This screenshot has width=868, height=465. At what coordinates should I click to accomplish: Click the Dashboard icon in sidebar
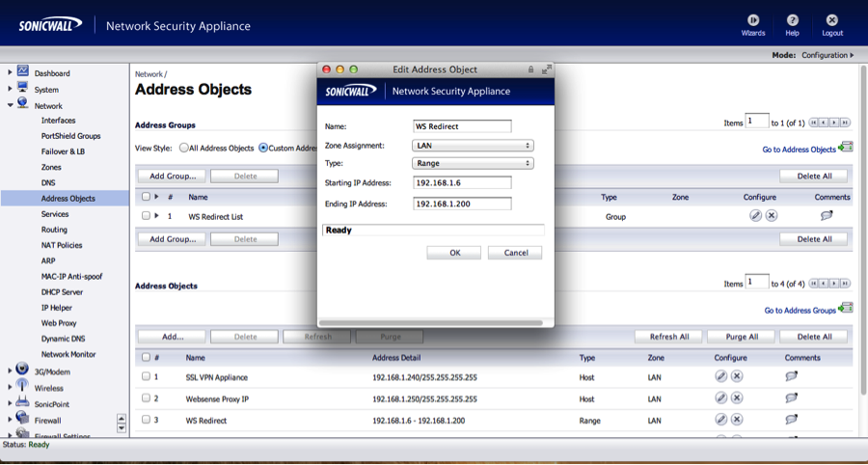click(23, 70)
